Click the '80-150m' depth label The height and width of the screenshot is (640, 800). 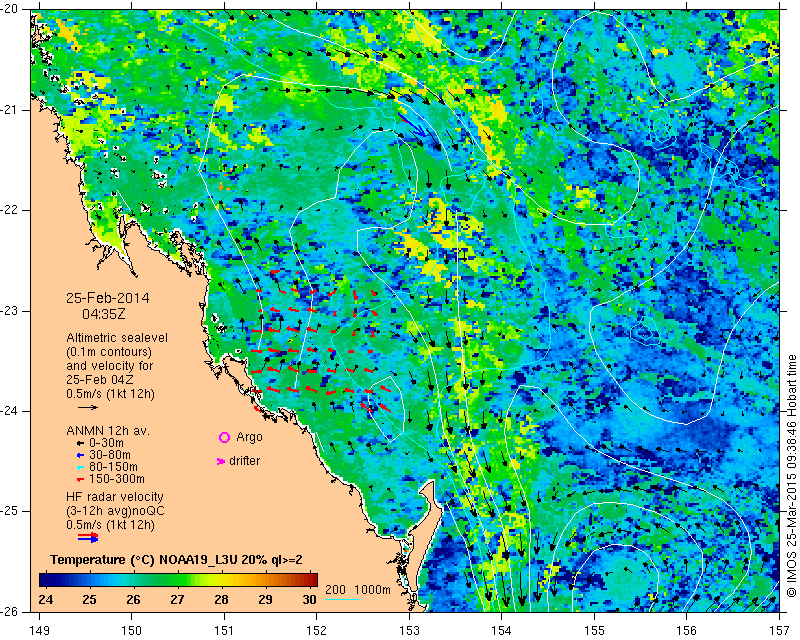tap(113, 467)
